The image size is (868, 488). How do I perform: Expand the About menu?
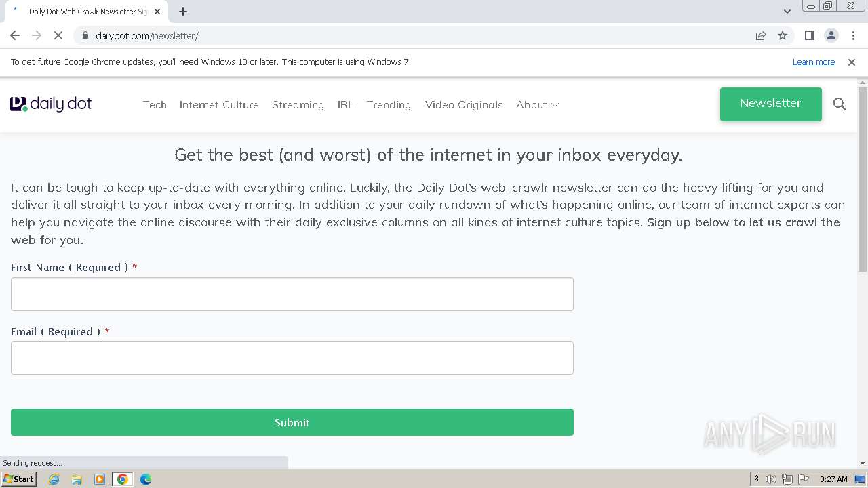[x=537, y=105]
